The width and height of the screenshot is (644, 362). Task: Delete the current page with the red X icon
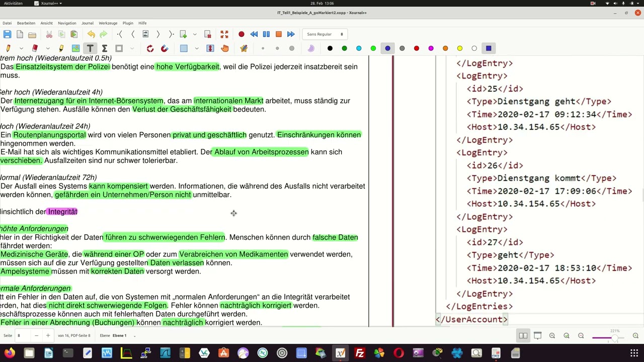(x=207, y=34)
